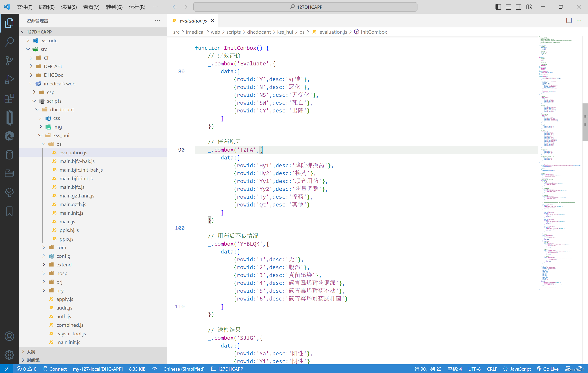Click the forward navigation arrow button
This screenshot has height=373, width=588.
[185, 7]
